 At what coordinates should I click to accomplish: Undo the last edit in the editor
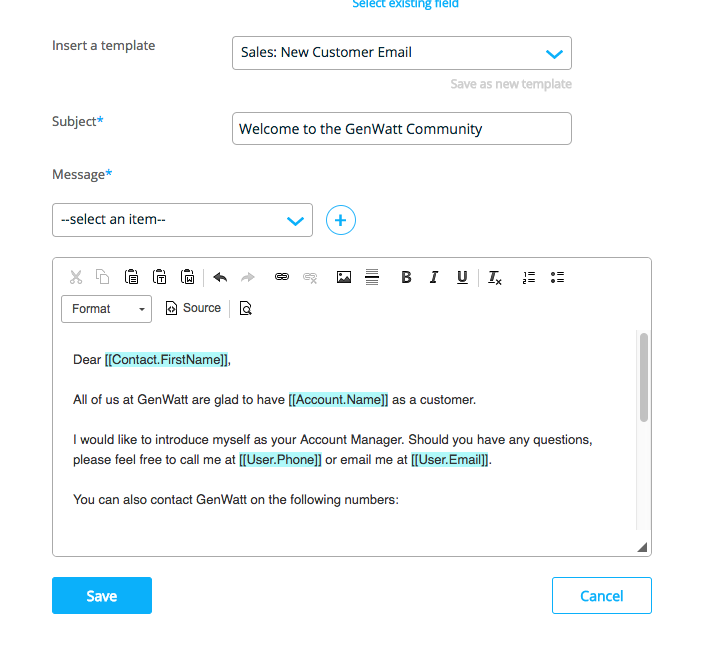[220, 277]
